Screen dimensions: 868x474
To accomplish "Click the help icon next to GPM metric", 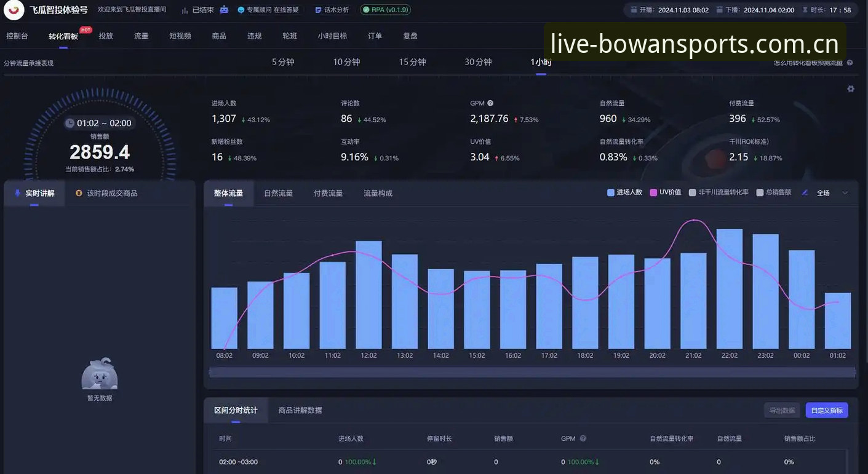I will pos(490,103).
